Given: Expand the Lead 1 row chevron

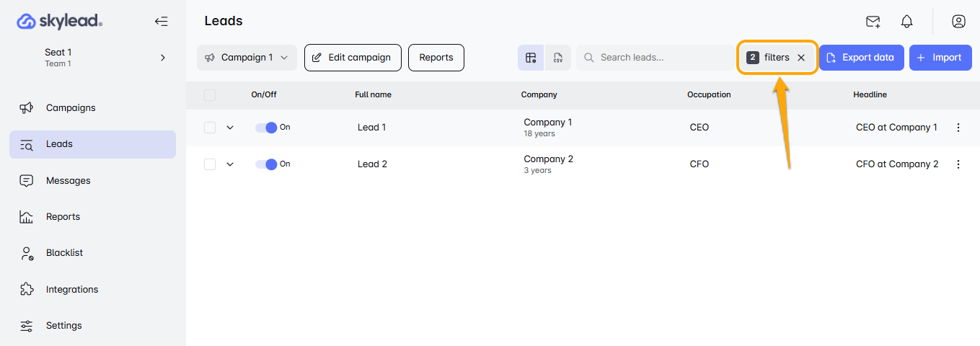Looking at the screenshot, I should coord(230,128).
